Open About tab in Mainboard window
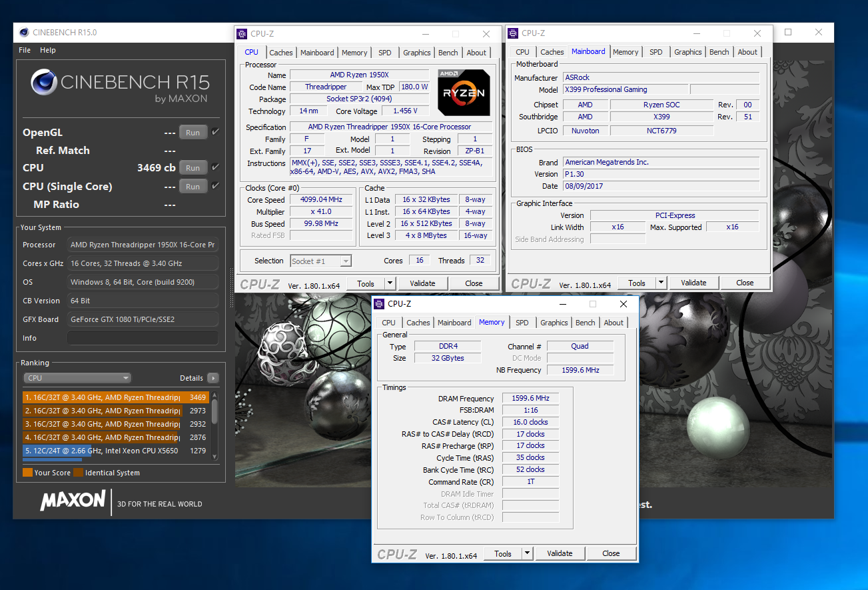This screenshot has width=868, height=590. click(747, 52)
